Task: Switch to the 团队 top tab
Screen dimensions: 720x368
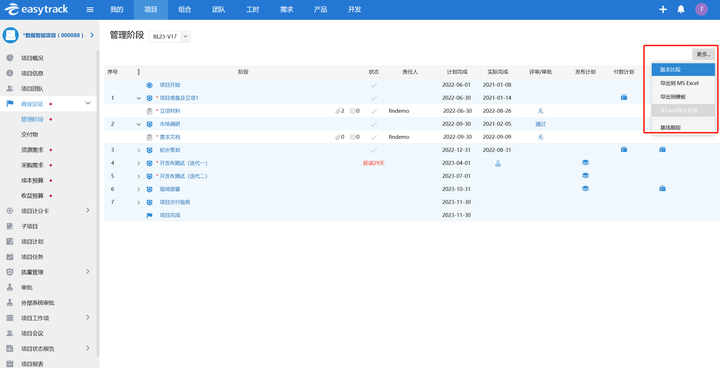Action: click(219, 10)
